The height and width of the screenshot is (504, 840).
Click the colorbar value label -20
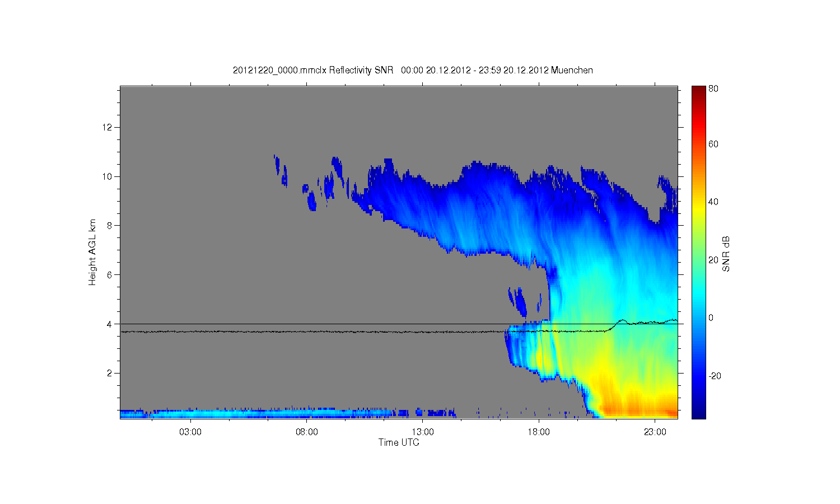[715, 376]
